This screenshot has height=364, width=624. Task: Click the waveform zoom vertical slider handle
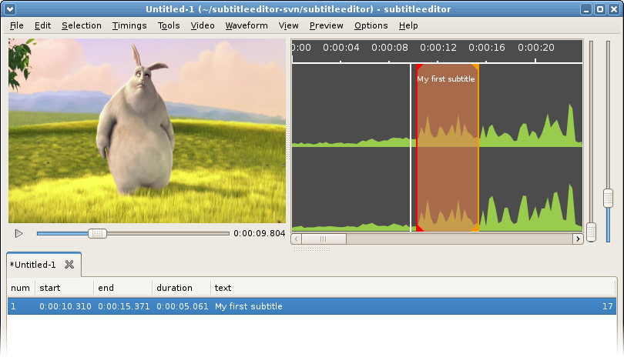(x=592, y=232)
